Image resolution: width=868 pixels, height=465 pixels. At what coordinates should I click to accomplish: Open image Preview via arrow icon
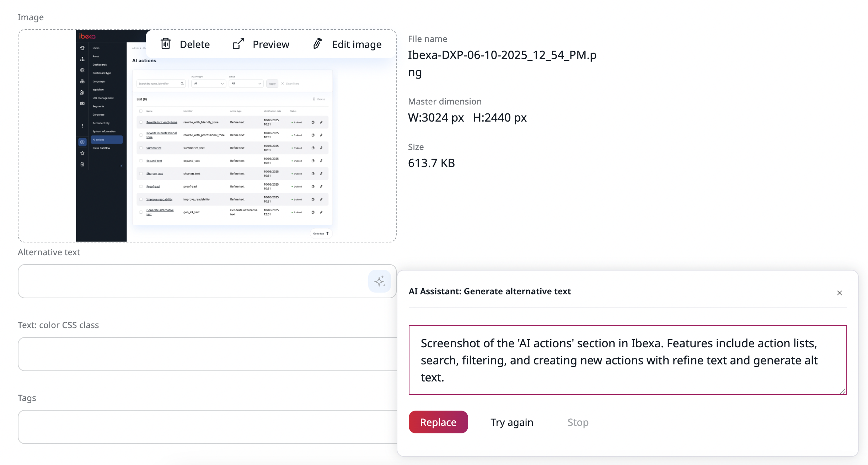(x=239, y=44)
